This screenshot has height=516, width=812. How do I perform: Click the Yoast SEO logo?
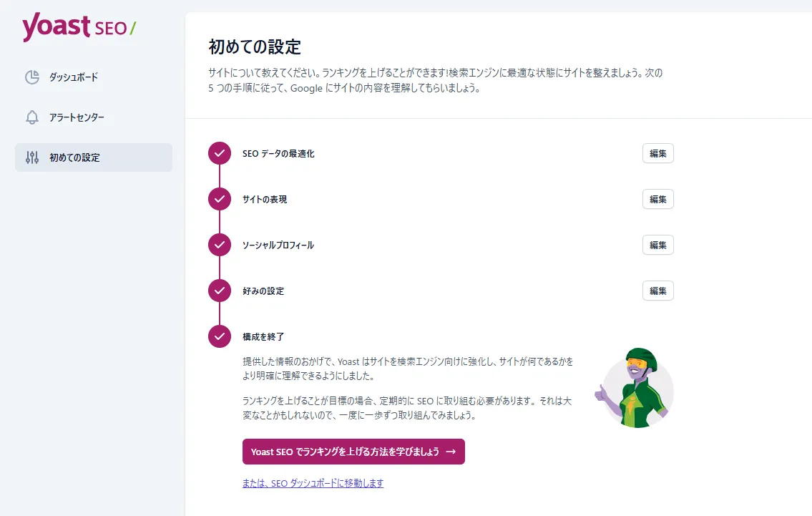point(79,26)
